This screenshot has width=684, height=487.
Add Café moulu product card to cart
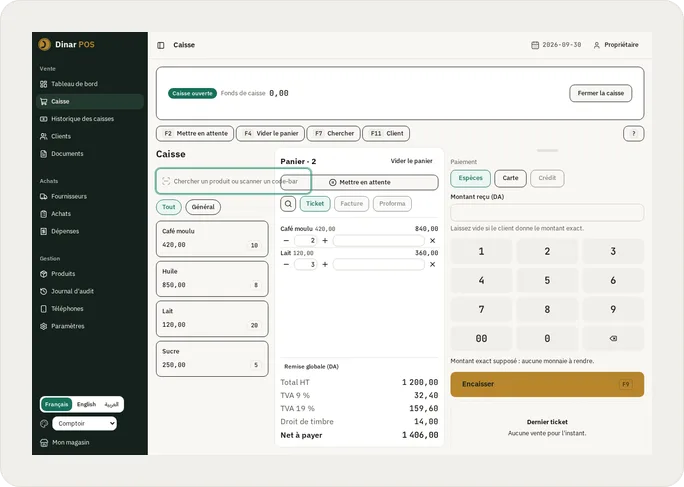[x=212, y=238]
